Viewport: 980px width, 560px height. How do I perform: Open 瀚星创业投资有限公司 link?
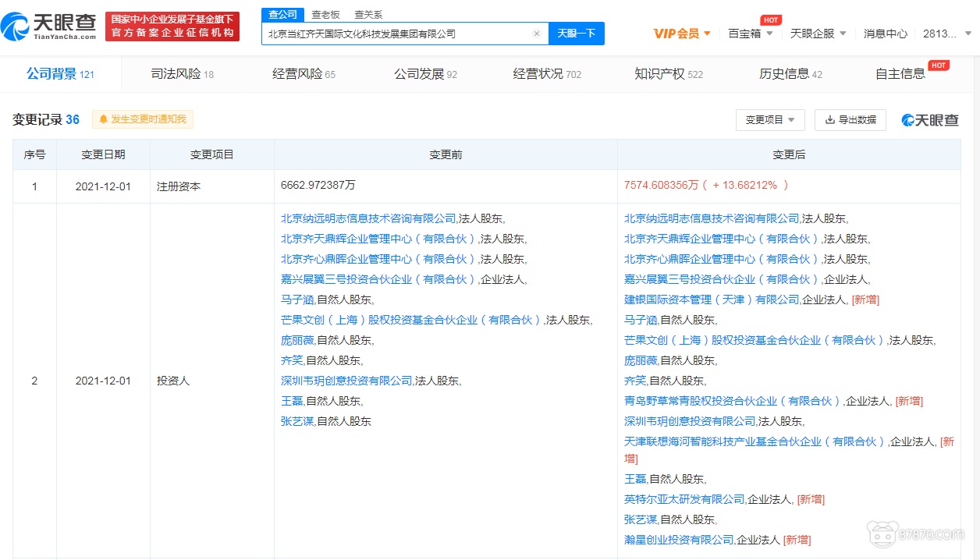[x=679, y=540]
